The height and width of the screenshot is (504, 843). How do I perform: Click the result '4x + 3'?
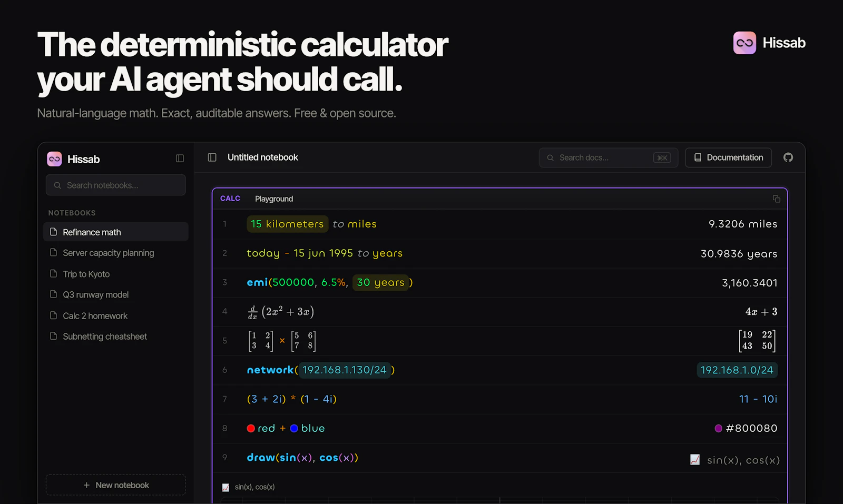point(761,312)
